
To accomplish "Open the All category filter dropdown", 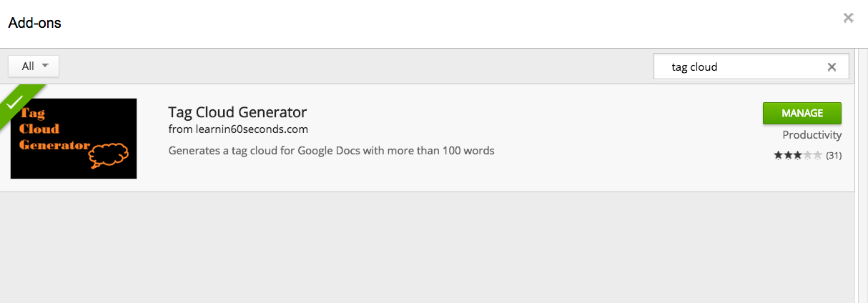I will [x=34, y=66].
